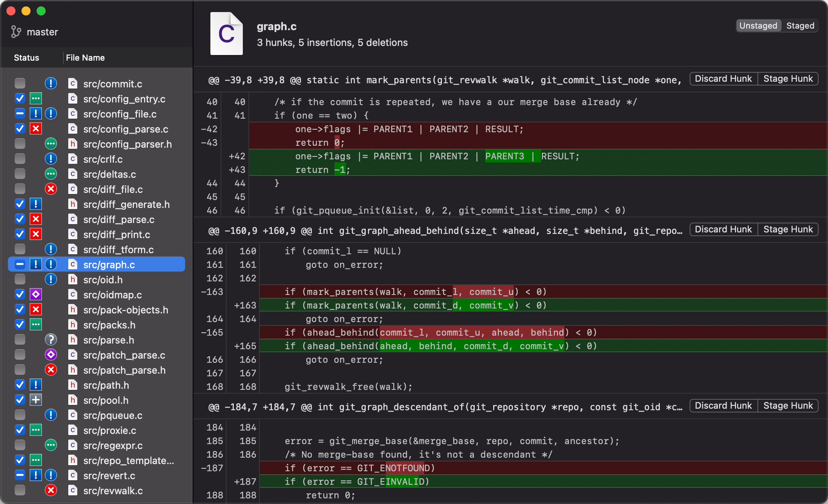Click the red X circle icon for src/revwalk.c
The image size is (828, 504).
click(51, 490)
